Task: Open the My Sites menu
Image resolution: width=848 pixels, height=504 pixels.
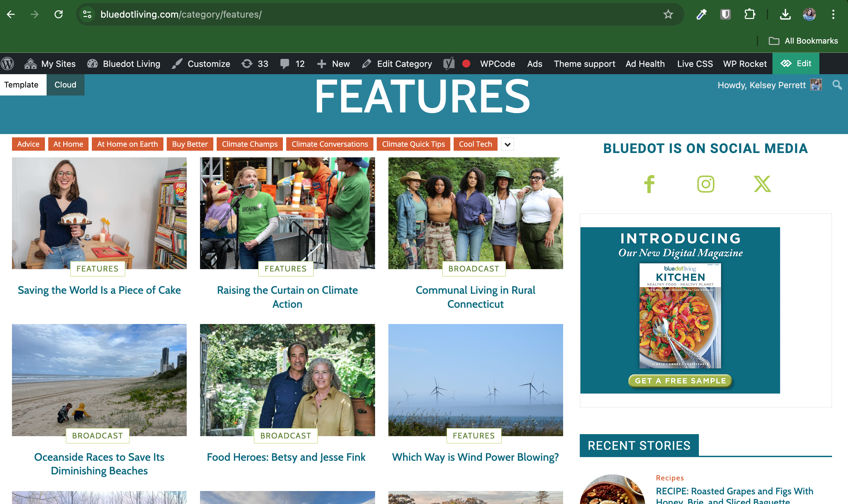Action: pyautogui.click(x=50, y=64)
